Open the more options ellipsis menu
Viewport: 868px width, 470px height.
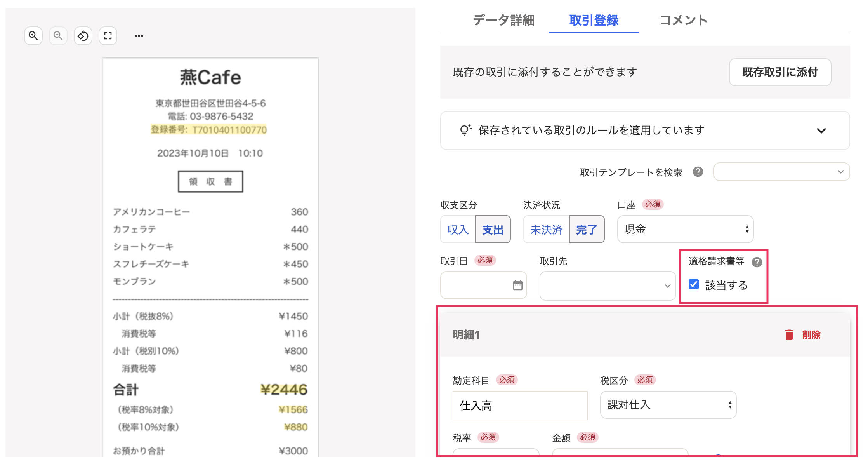(139, 36)
